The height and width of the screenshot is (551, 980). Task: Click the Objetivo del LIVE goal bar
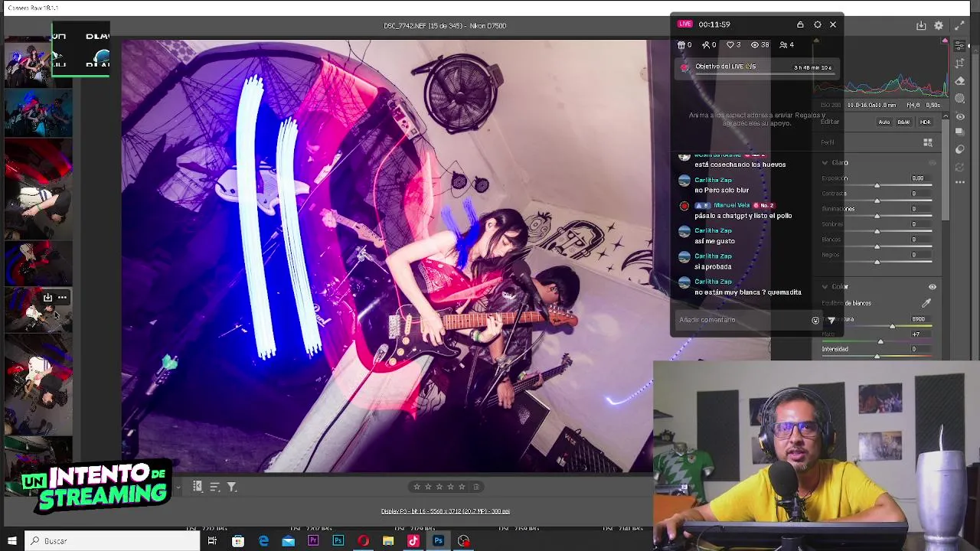[x=756, y=67]
